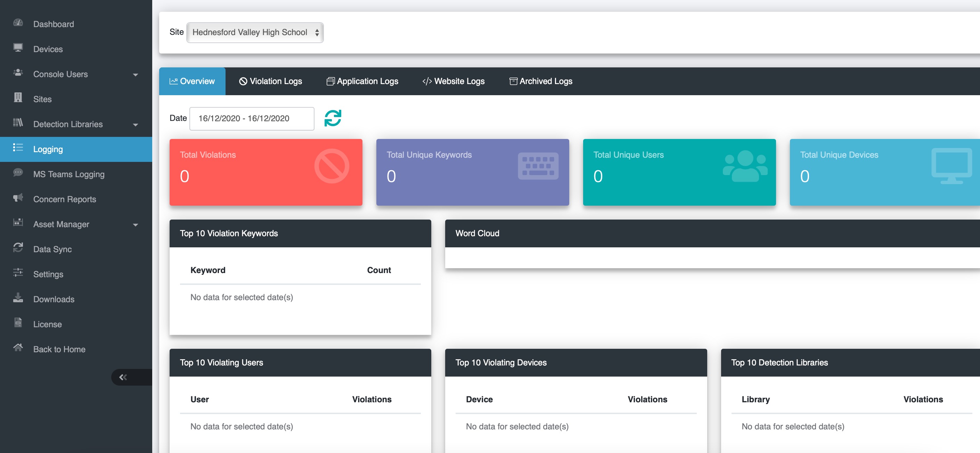Click the User column header

[x=200, y=400]
